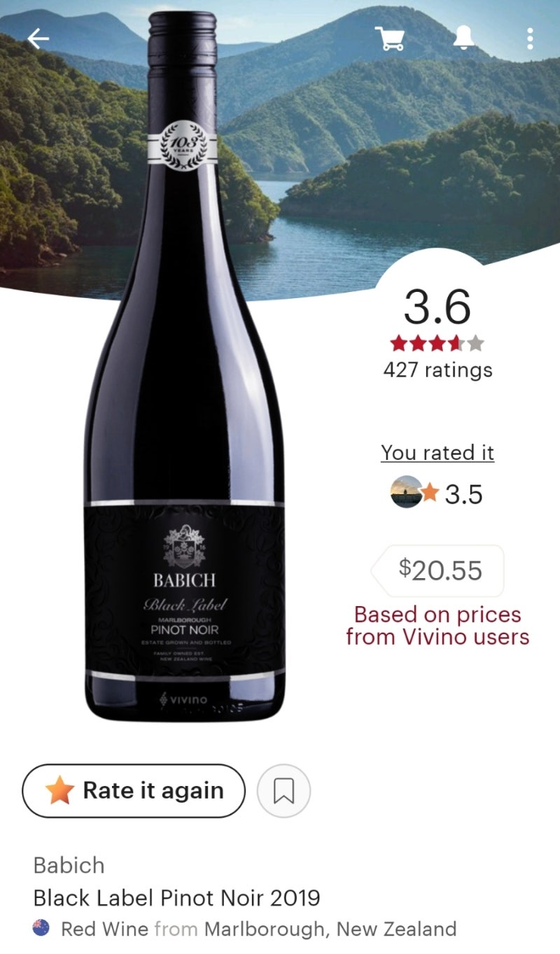This screenshot has height=954, width=560.
Task: Tap the 3.6 average score
Action: [x=437, y=307]
